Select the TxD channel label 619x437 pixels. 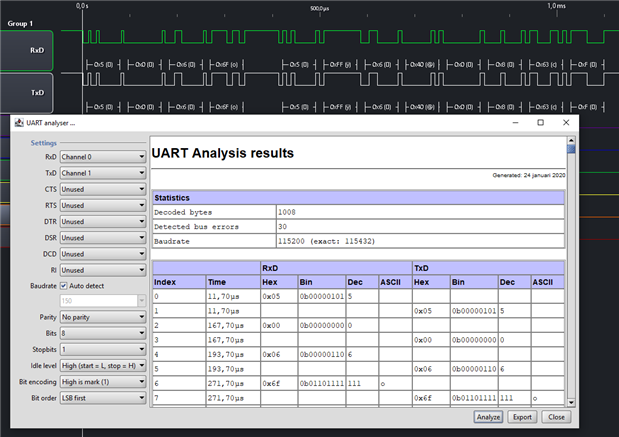pyautogui.click(x=37, y=90)
